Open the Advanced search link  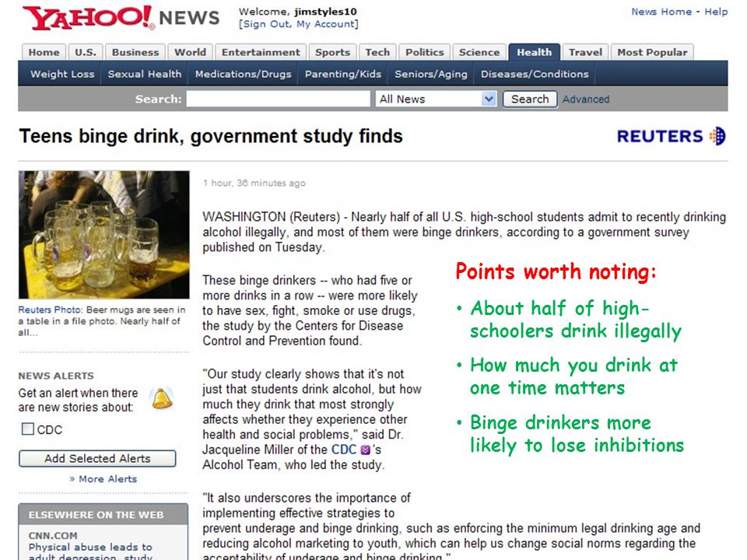tap(586, 99)
